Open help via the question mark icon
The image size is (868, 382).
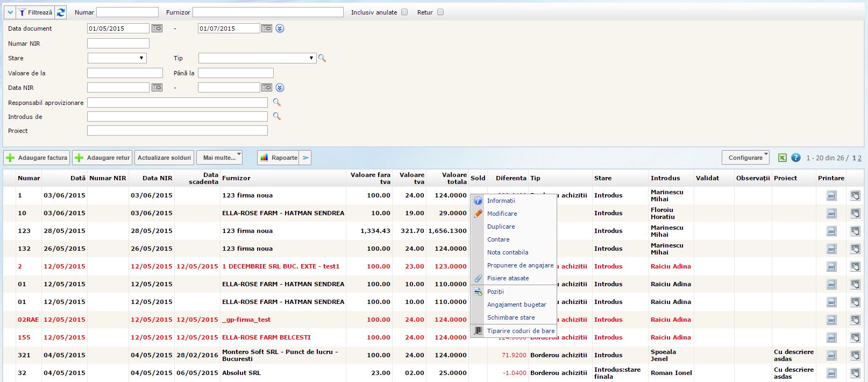[x=796, y=158]
